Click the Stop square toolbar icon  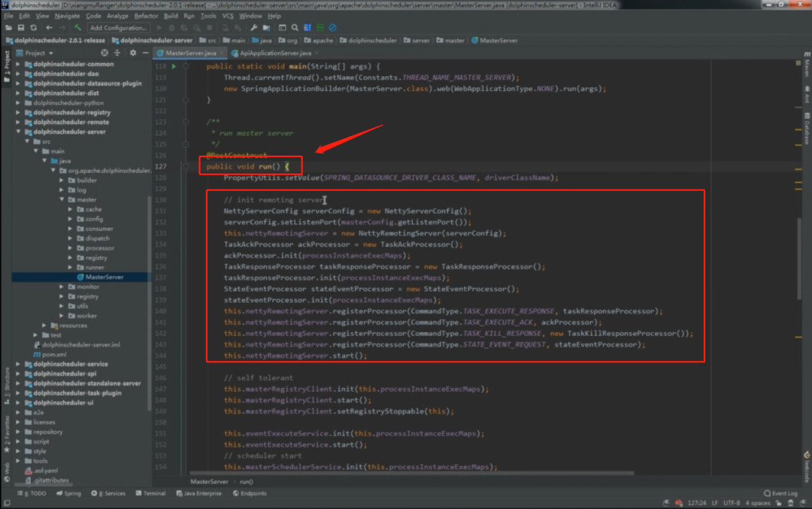[x=209, y=28]
